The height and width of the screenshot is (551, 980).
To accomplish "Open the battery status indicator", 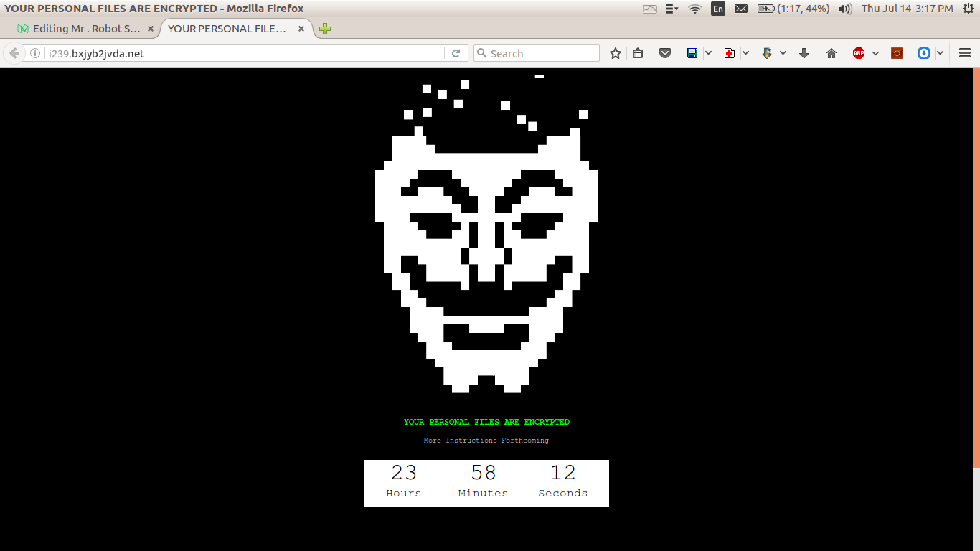I will click(x=793, y=9).
